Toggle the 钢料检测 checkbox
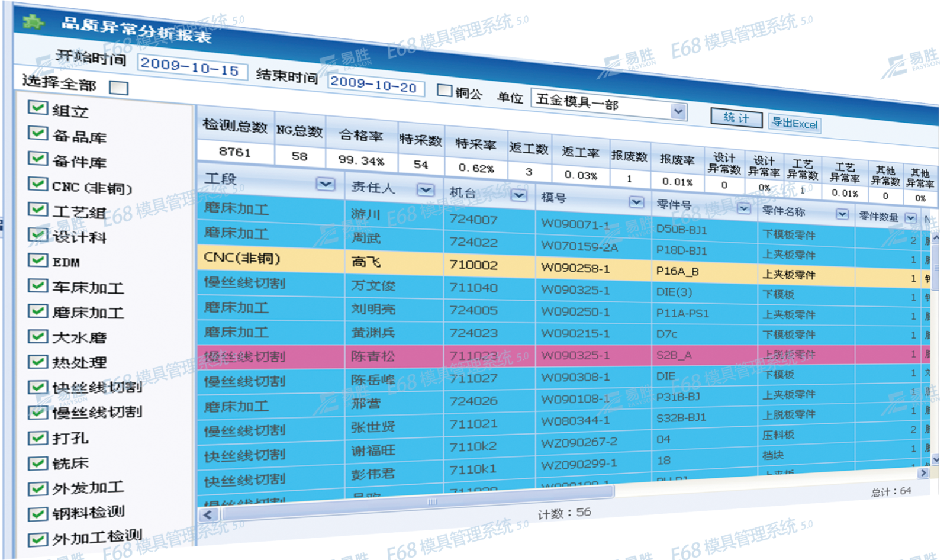 [38, 513]
